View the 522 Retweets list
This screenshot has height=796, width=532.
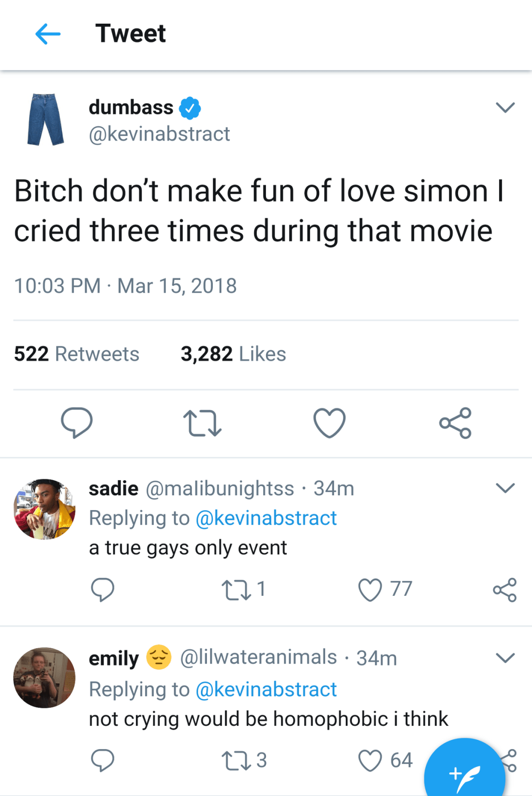(x=76, y=354)
